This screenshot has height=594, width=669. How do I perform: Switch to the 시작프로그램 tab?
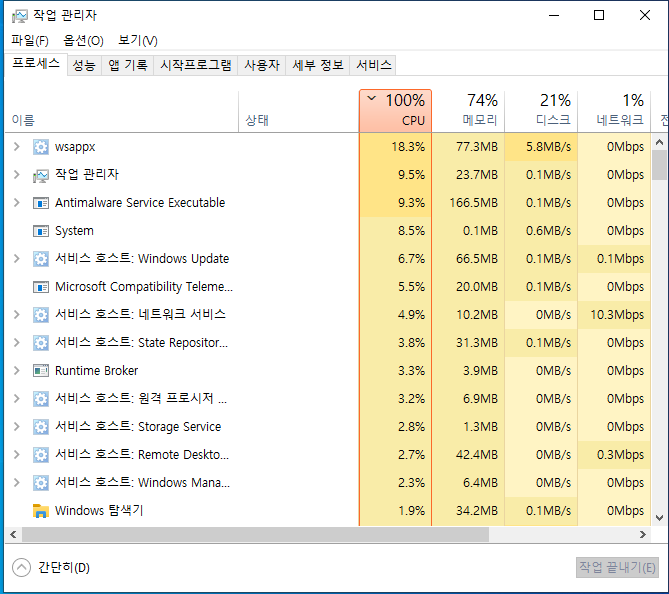pos(196,65)
